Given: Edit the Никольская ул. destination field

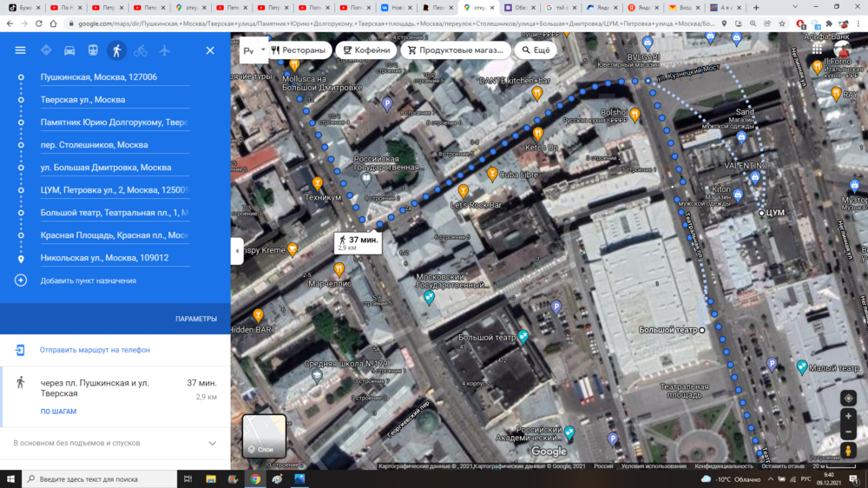Looking at the screenshot, I should coord(115,258).
